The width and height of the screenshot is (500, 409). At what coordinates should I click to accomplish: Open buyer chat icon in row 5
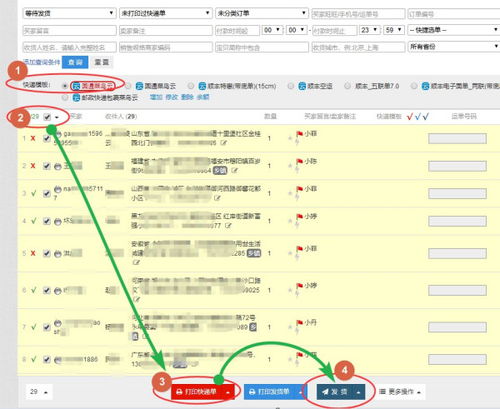click(58, 254)
